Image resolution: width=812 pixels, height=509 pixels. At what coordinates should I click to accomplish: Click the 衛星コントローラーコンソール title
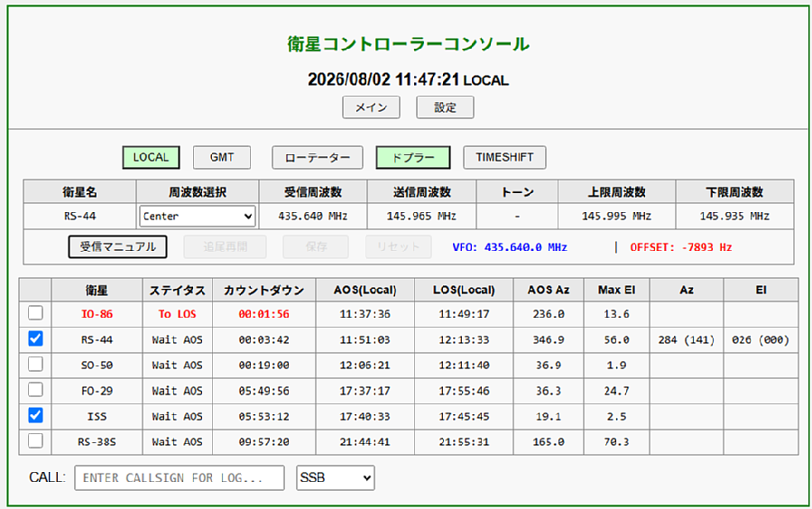(408, 44)
